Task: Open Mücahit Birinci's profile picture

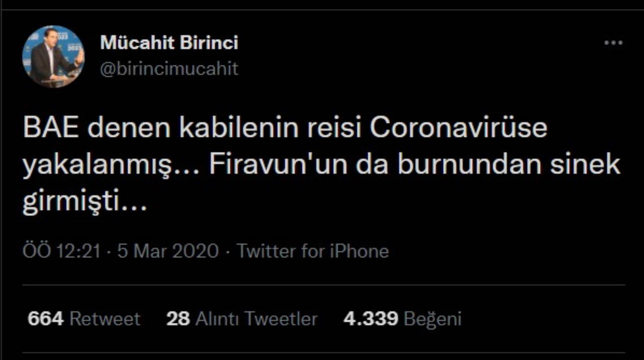Action: coord(53,56)
